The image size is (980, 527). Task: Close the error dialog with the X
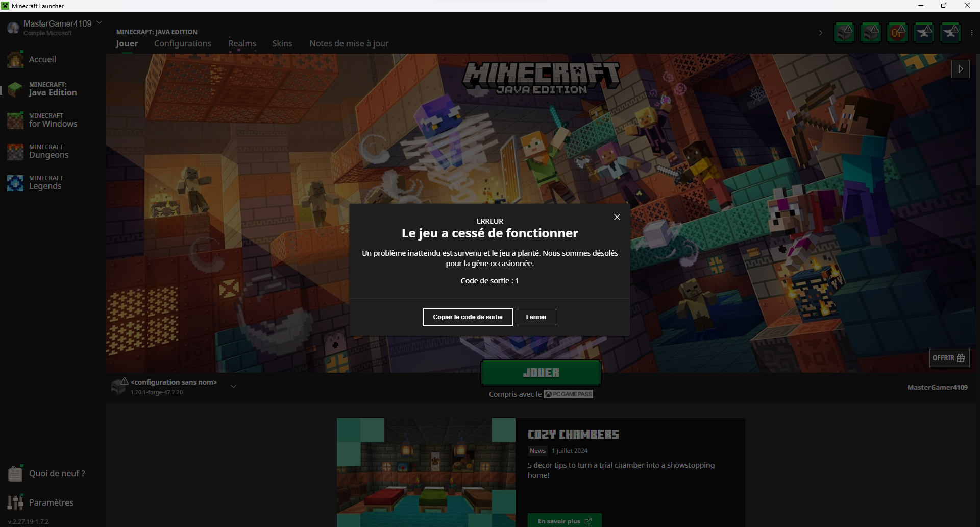click(617, 217)
